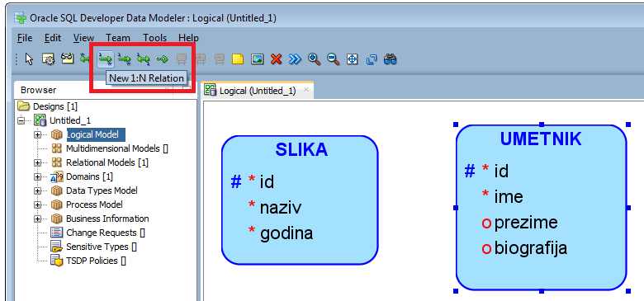This screenshot has width=644, height=301.
Task: Select the New 1:N Identifying Relation tool
Action: [x=124, y=59]
